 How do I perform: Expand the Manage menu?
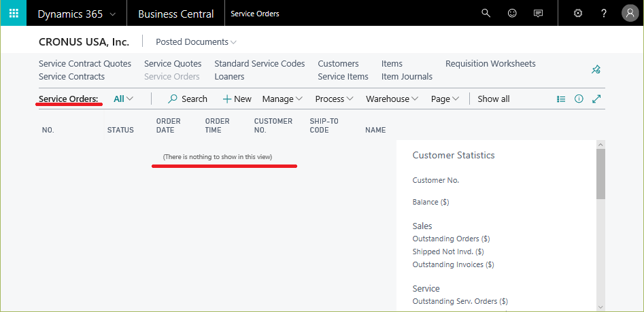[282, 99]
